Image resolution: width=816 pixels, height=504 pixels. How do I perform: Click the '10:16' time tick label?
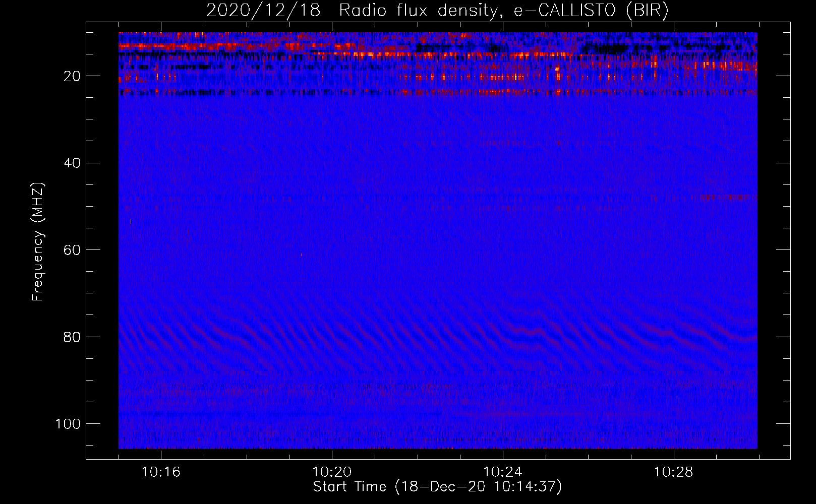tap(161, 472)
